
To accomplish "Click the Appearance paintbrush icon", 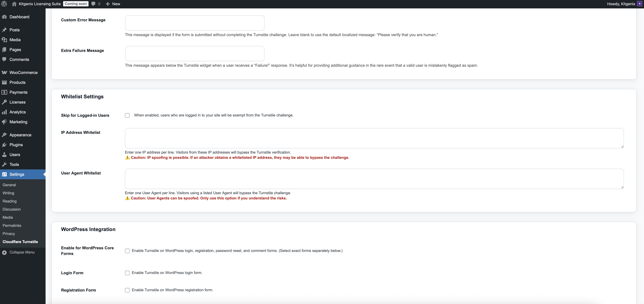I will pyautogui.click(x=4, y=135).
